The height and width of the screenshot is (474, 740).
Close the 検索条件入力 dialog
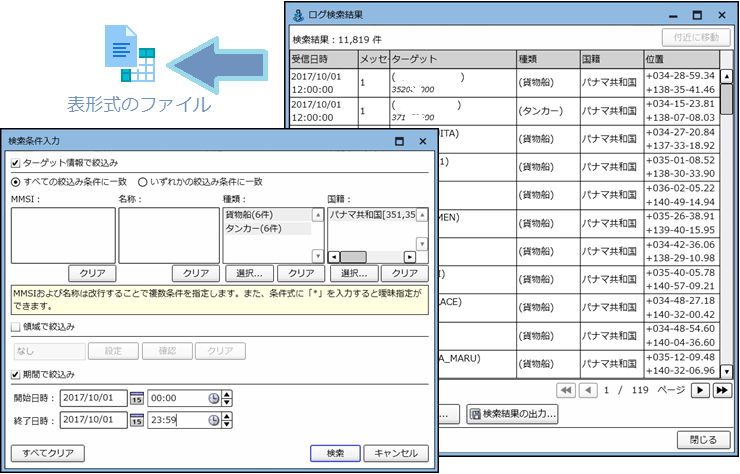(x=423, y=141)
